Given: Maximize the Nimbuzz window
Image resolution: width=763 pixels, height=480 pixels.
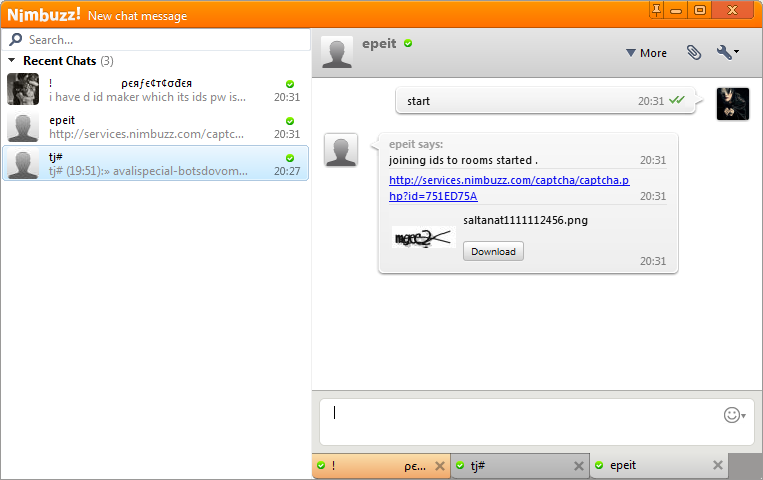Looking at the screenshot, I should [700, 10].
